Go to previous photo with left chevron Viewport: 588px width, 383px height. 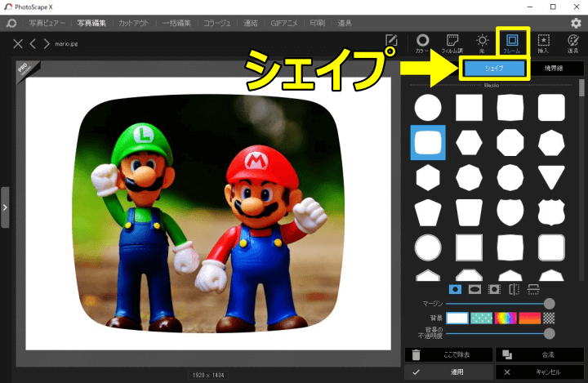point(33,44)
